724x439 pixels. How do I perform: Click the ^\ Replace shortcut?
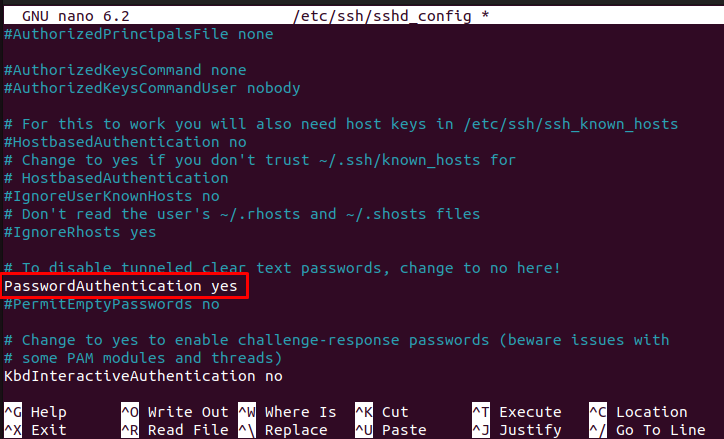283,430
